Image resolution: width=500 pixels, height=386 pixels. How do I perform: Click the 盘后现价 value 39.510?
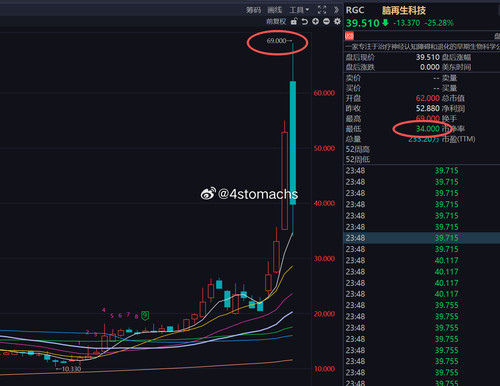click(x=428, y=57)
